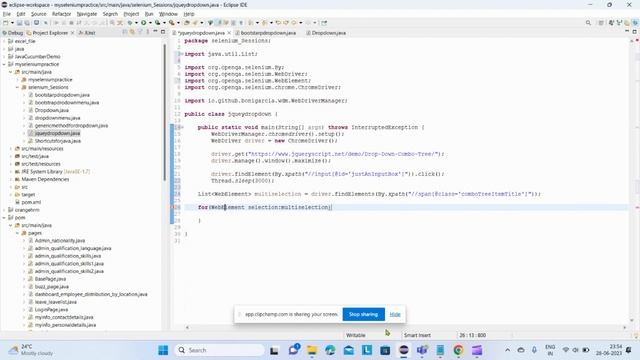Open Microsoft Teams from the taskbar
The width and height of the screenshot is (640, 360).
(x=422, y=350)
